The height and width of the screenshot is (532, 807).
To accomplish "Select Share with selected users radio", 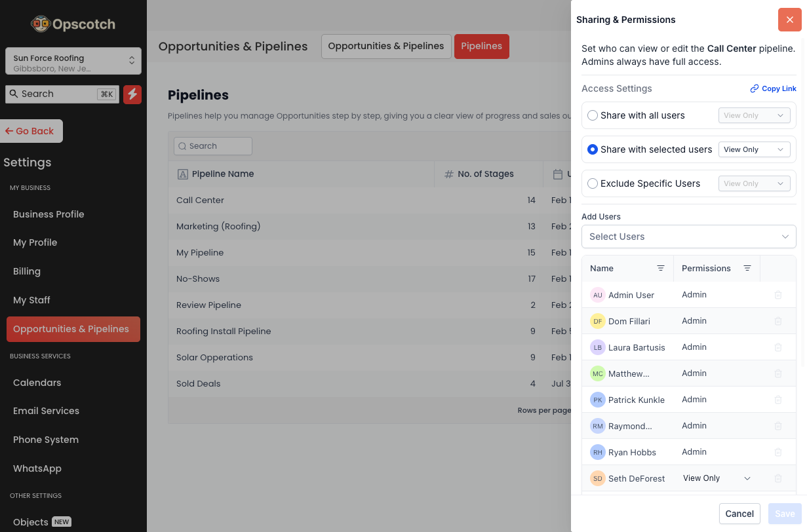I will pyautogui.click(x=593, y=149).
